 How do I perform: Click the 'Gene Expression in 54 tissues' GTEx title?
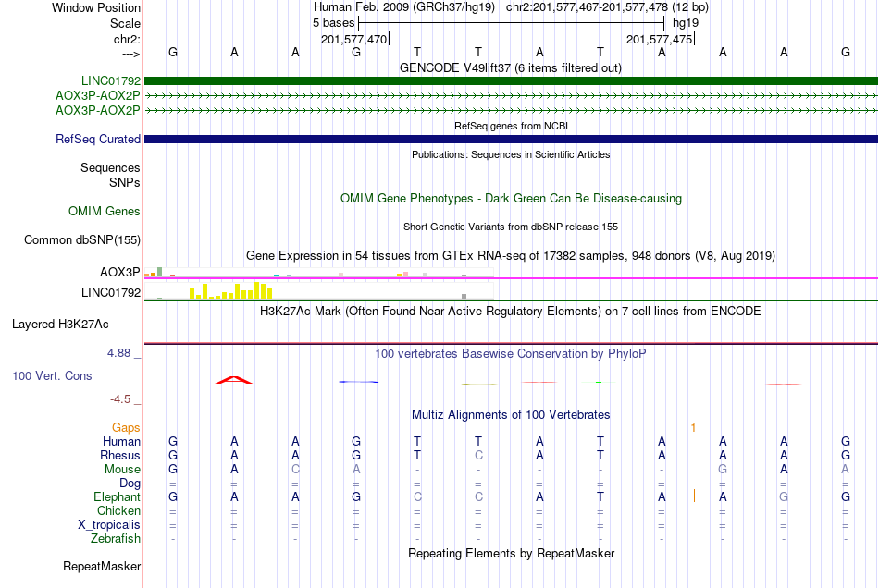(511, 256)
